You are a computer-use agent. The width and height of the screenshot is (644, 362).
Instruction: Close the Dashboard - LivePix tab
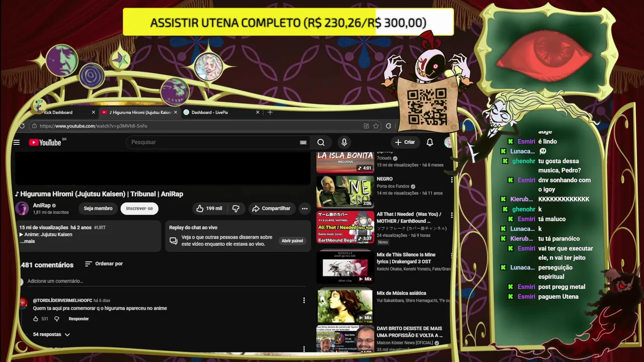[x=258, y=112]
